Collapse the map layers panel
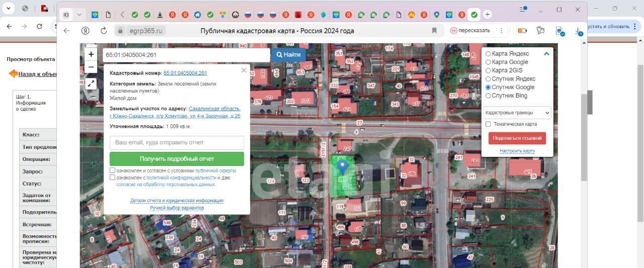Screen dimensions: 644x268 pyautogui.click(x=546, y=54)
